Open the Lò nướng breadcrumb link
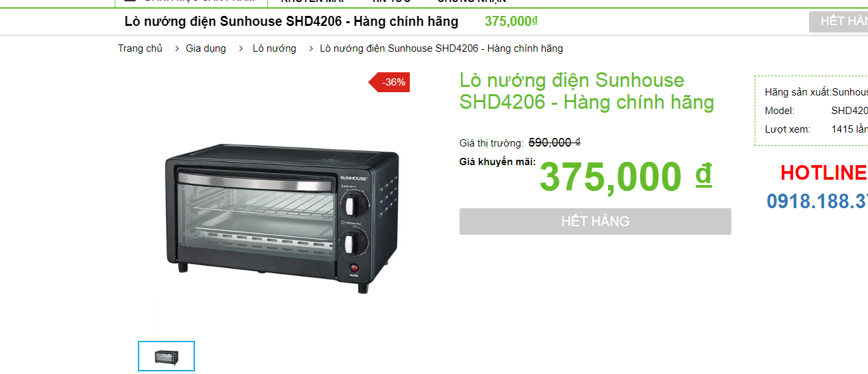The height and width of the screenshot is (374, 868). pos(275,48)
